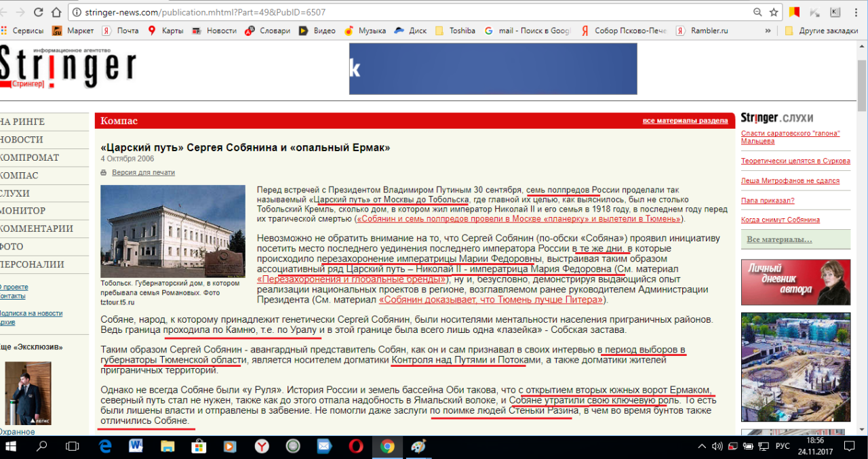868x459 pixels.
Task: Click the blue Facebook banner
Action: [493, 68]
